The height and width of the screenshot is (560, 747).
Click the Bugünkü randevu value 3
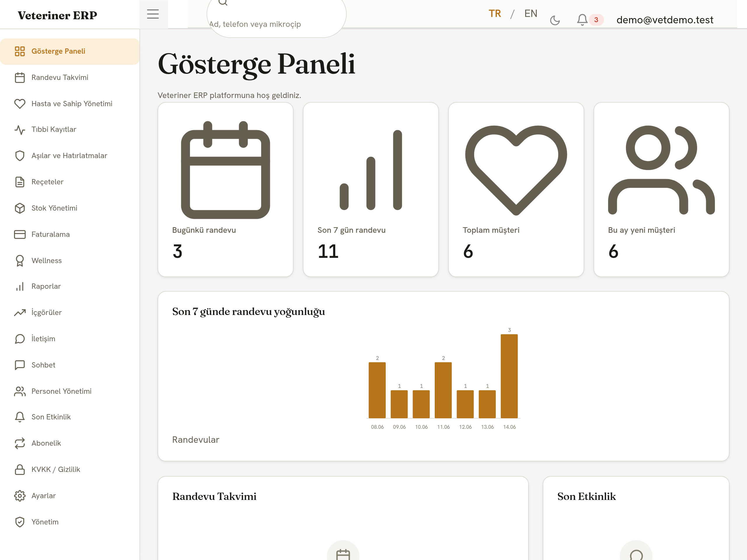[178, 251]
